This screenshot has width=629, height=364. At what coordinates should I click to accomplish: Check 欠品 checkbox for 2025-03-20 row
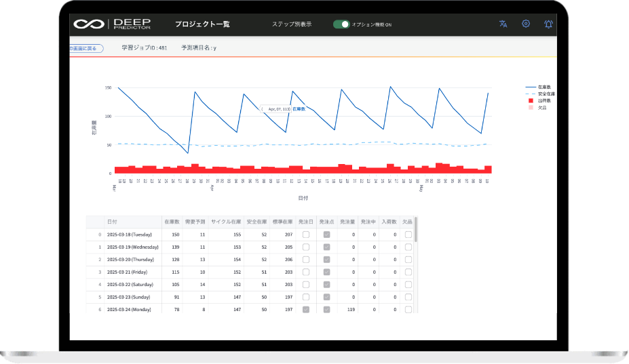pyautogui.click(x=408, y=260)
